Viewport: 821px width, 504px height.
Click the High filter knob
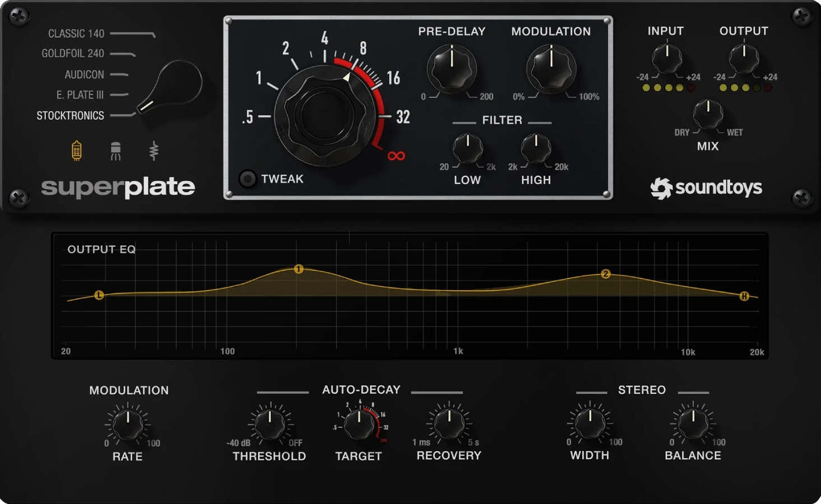click(536, 148)
